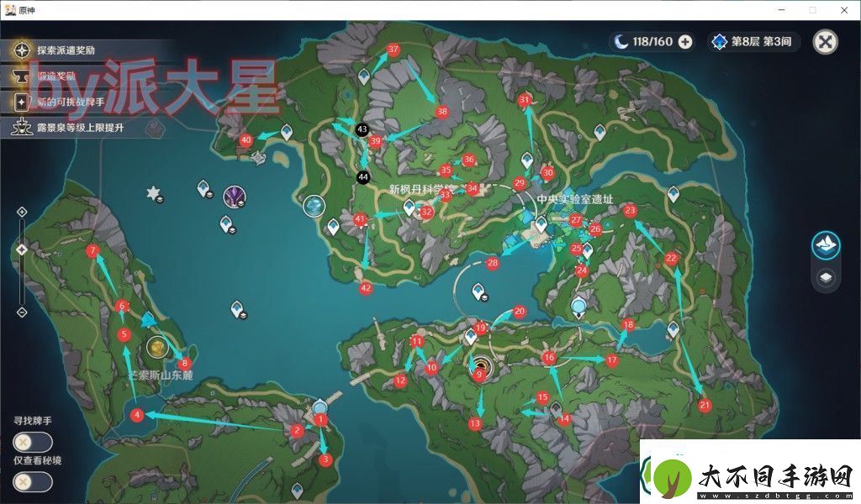Select the teleport waypoint beside the southeastern lake
861x504 pixels.
pyautogui.click(x=673, y=329)
